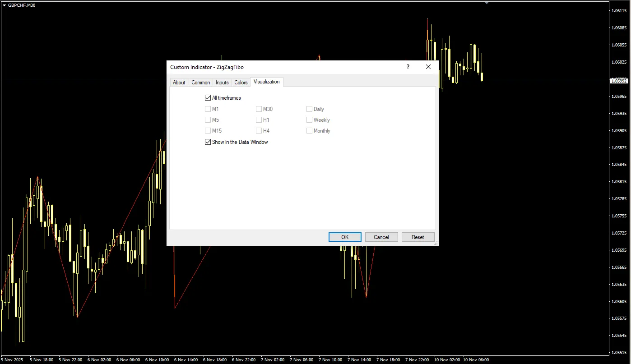
Task: Go to the Inputs tab
Action: coord(222,83)
